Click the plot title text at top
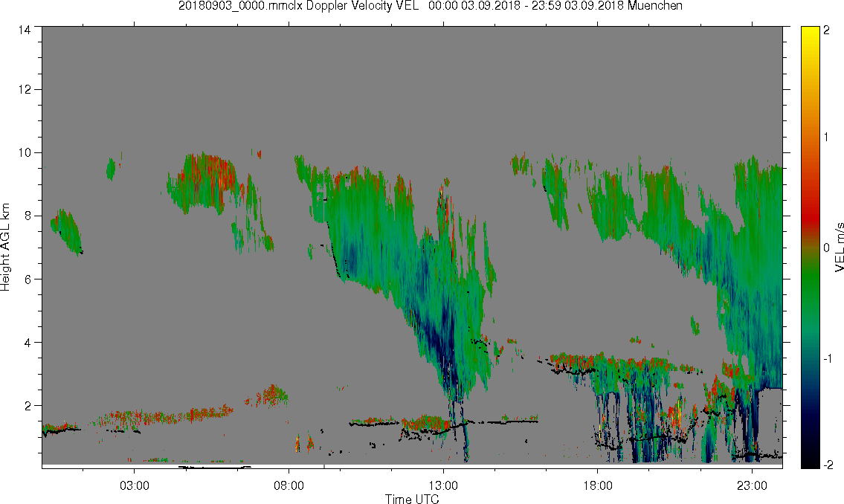The height and width of the screenshot is (504, 844). pos(431,6)
